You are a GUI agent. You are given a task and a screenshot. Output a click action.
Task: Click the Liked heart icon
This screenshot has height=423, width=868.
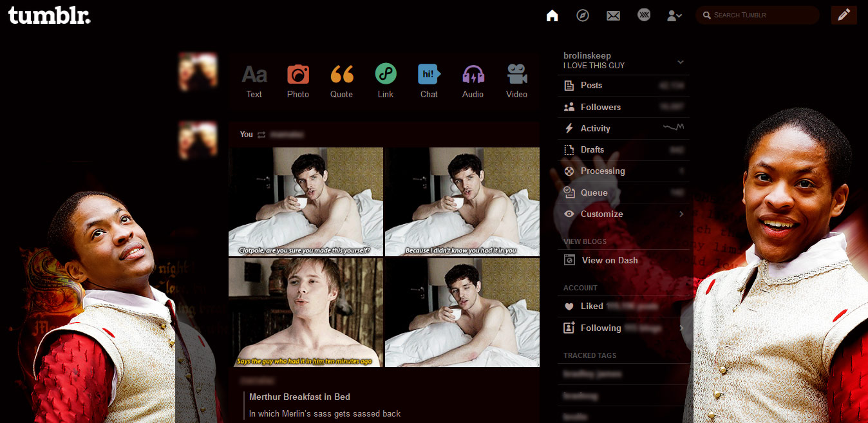click(x=569, y=306)
